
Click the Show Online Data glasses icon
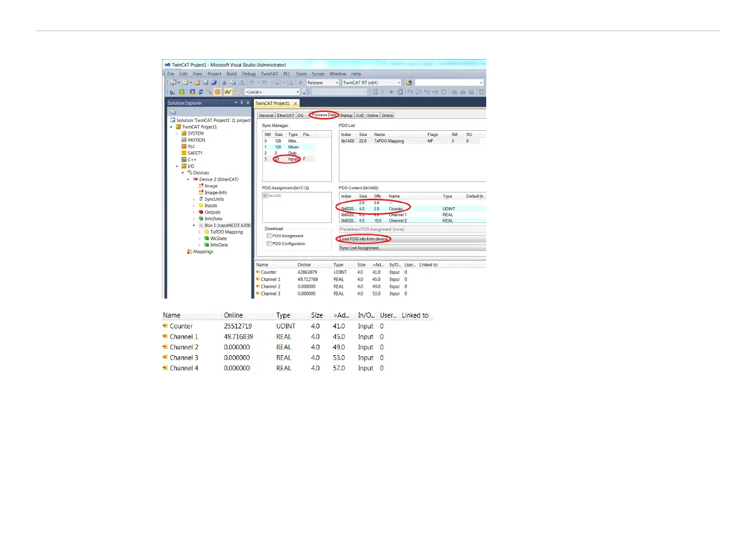pyautogui.click(x=228, y=91)
